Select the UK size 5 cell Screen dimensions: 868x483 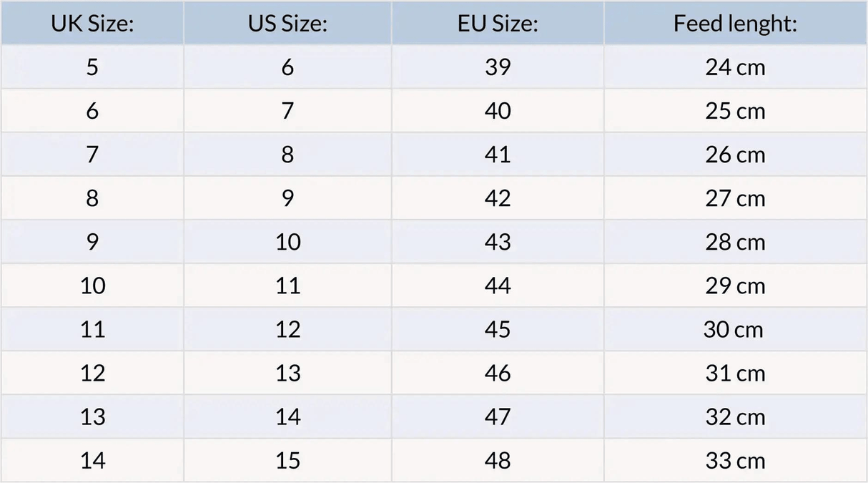(x=92, y=67)
